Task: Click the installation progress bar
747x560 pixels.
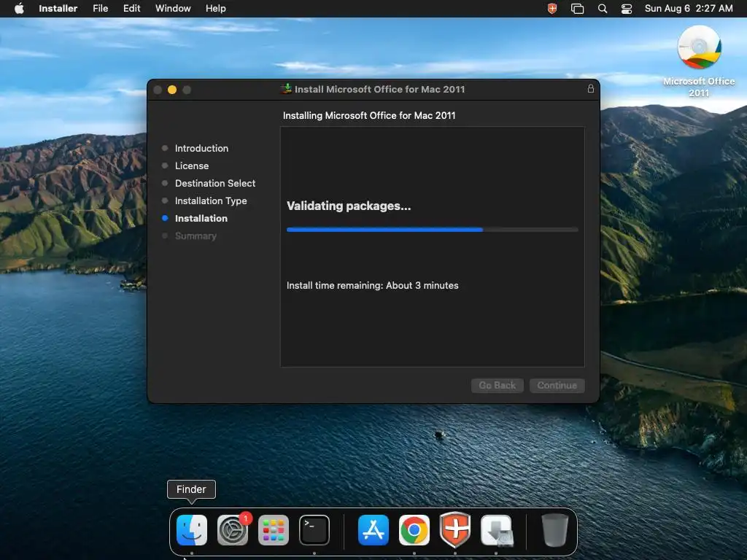Action: (x=432, y=230)
